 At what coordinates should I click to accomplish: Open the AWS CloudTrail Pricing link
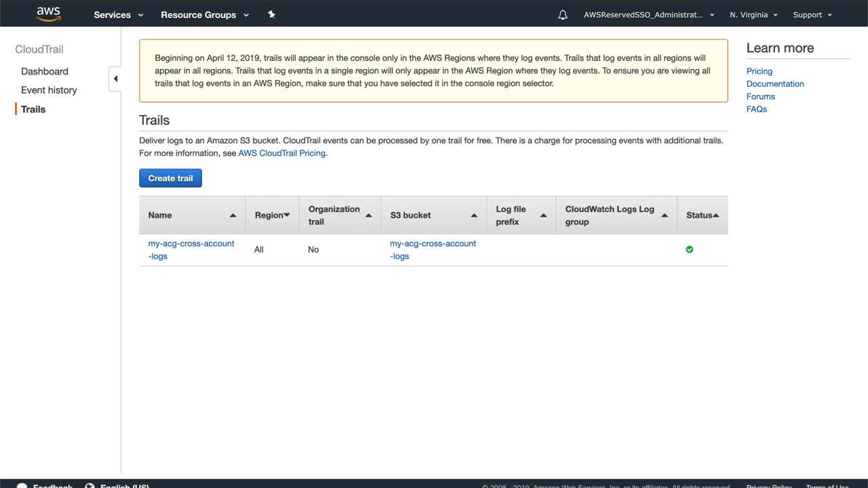point(281,153)
